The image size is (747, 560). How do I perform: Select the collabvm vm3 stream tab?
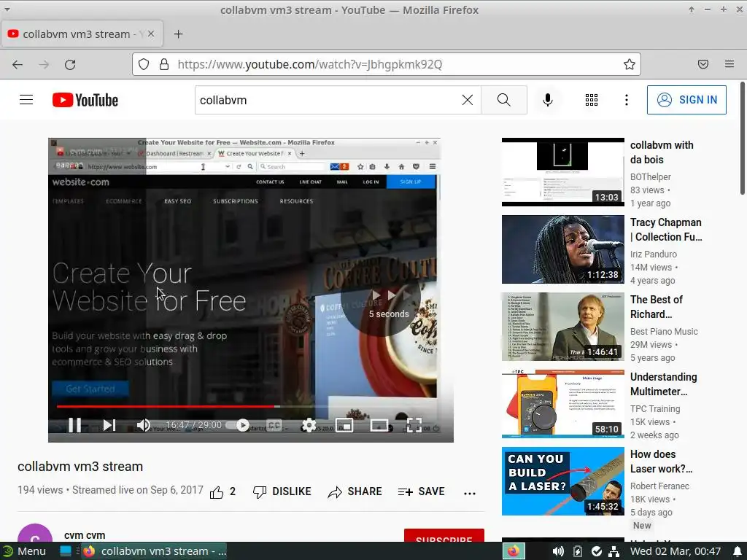82,34
